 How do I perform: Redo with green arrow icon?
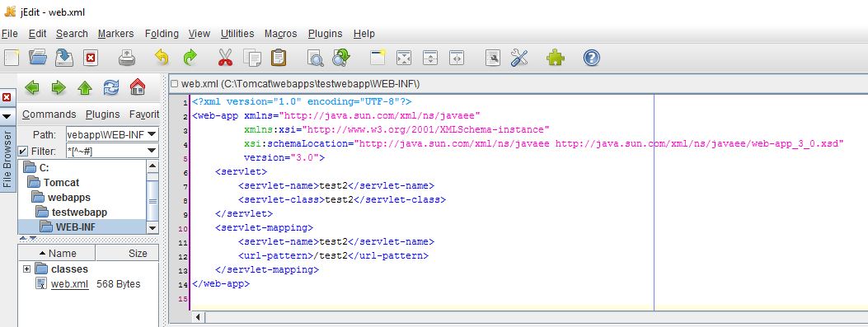(x=190, y=58)
